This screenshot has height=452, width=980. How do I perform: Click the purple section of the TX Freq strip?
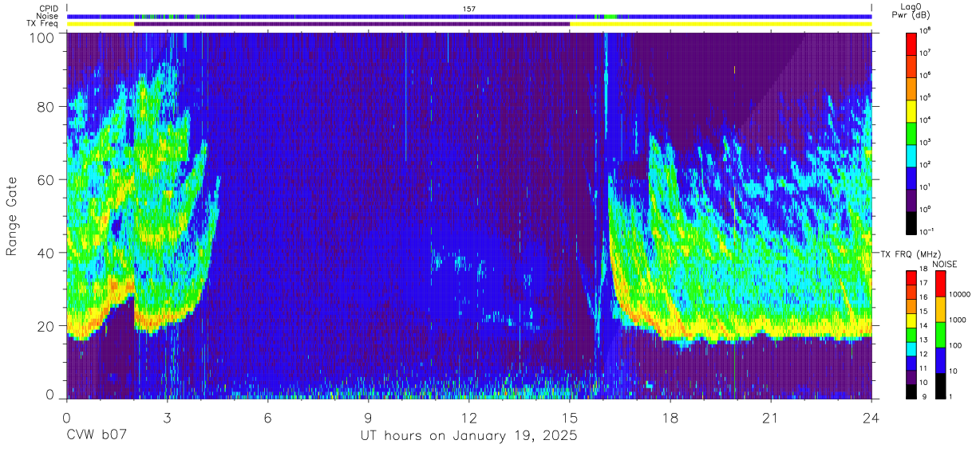(352, 24)
